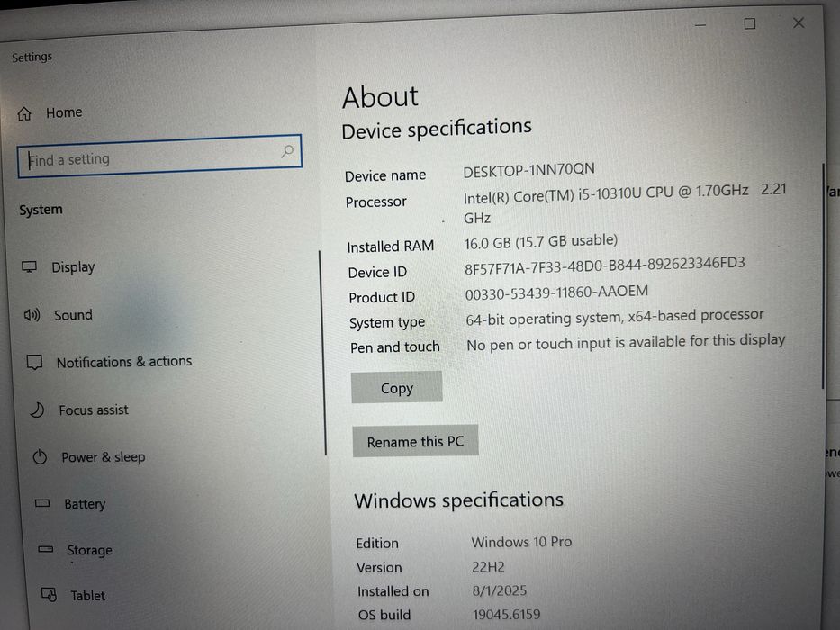Click device name DESKTOP-1NN70QN
840x630 pixels.
528,170
